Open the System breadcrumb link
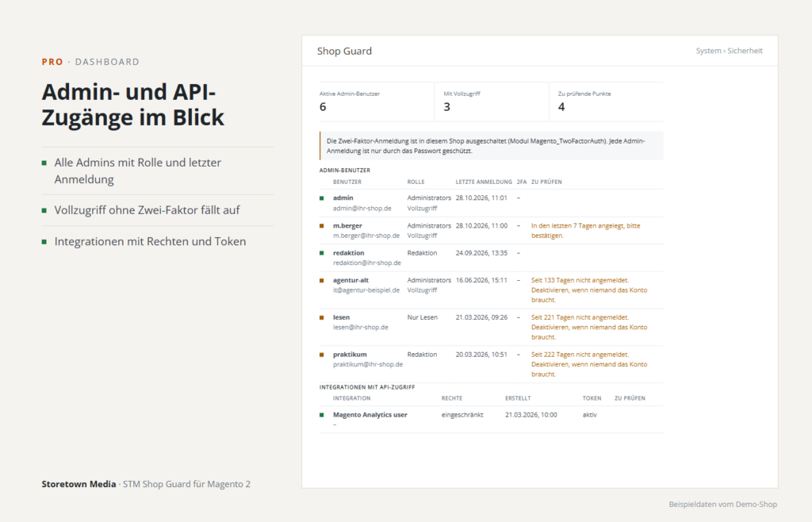The height and width of the screenshot is (522, 812). (x=708, y=51)
